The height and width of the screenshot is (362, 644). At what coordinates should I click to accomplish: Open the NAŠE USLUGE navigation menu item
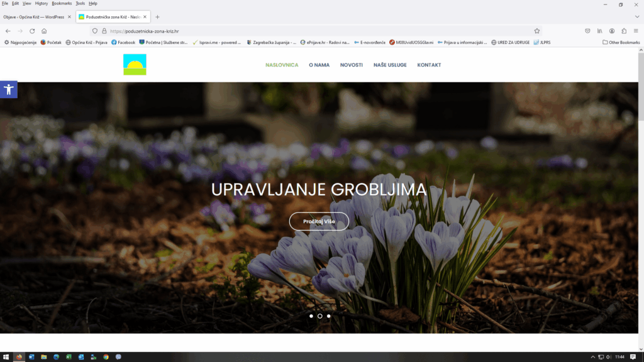click(390, 65)
